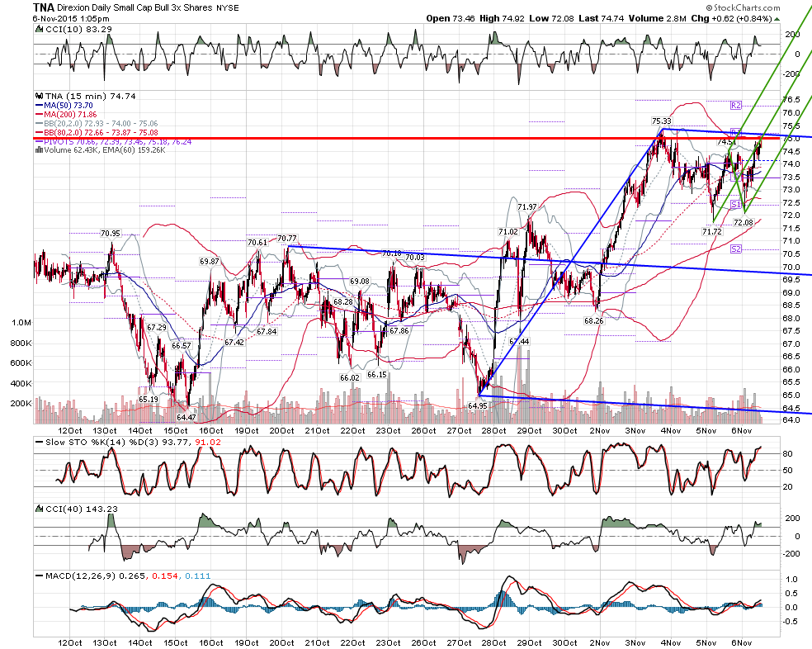This screenshot has height=649, width=812.
Task: Click the 69.87 price label
Action: point(210,262)
